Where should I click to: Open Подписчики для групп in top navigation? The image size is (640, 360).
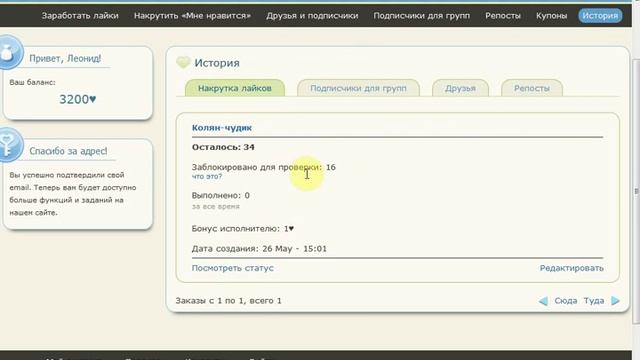(422, 16)
